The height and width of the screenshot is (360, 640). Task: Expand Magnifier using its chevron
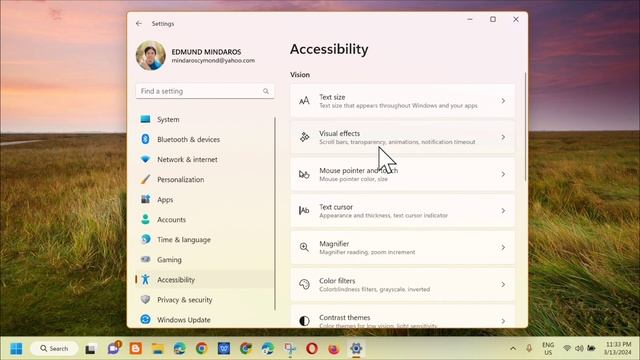coord(503,247)
